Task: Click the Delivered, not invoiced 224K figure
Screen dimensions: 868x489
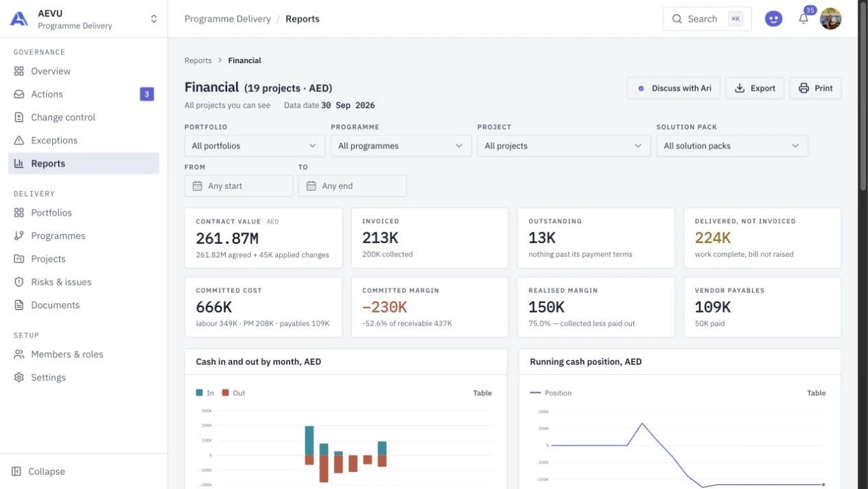Action: [713, 238]
